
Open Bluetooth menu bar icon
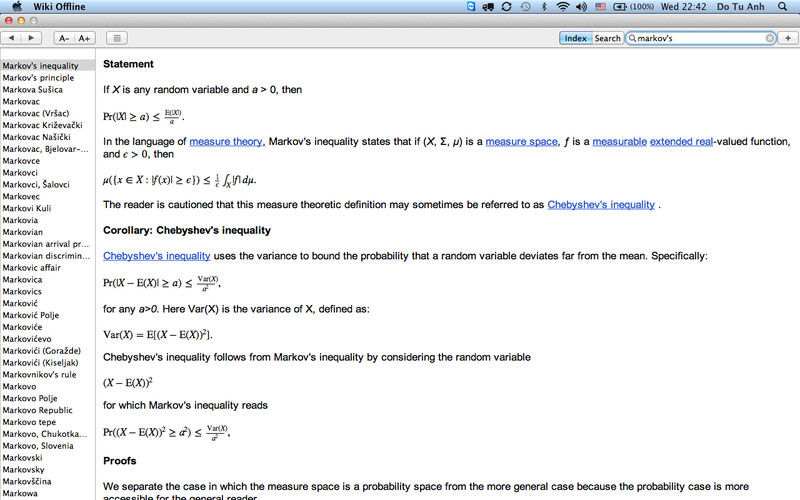click(x=544, y=7)
